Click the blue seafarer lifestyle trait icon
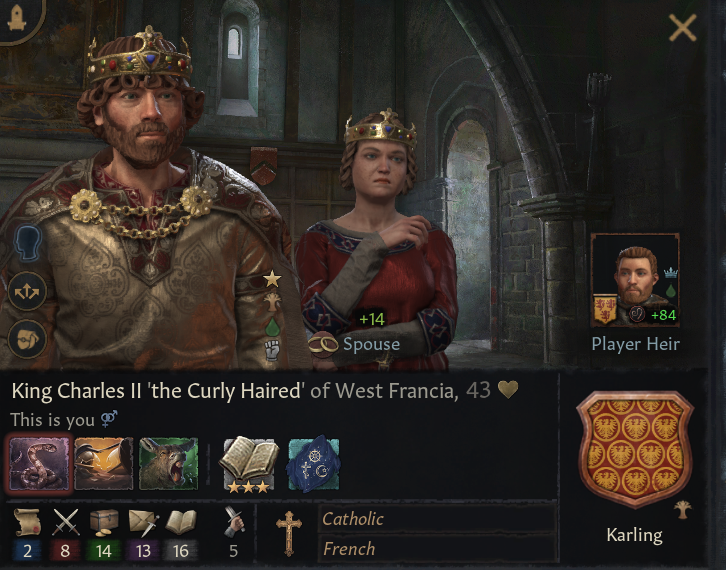Screen dimensions: 726x570 pyautogui.click(x=314, y=464)
